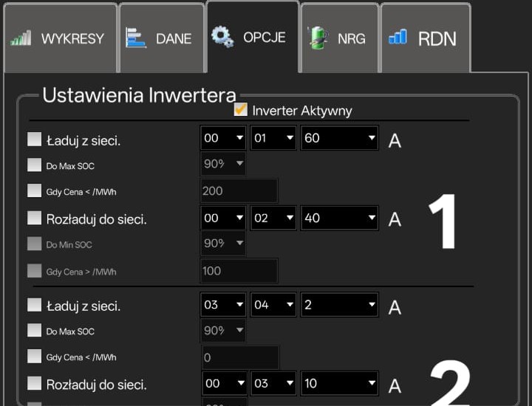
Task: Expand the disabled 90% Do Max SOC dropdown in section 1
Action: click(223, 163)
